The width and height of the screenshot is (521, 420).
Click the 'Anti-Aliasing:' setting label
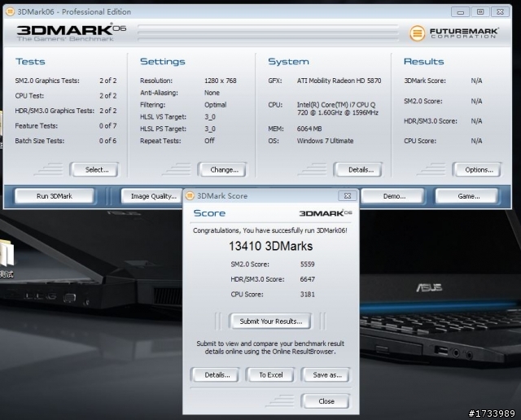(159, 93)
